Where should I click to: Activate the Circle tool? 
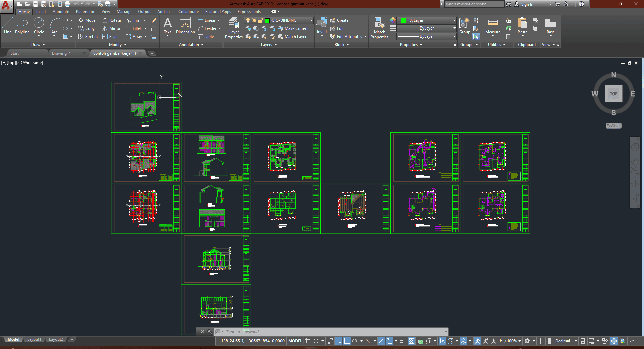[x=39, y=26]
